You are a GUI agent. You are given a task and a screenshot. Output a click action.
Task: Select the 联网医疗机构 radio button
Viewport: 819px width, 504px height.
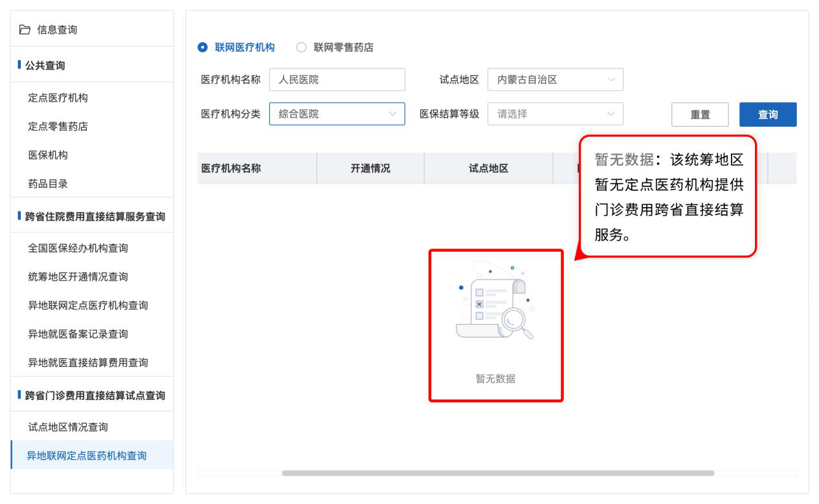pos(203,47)
